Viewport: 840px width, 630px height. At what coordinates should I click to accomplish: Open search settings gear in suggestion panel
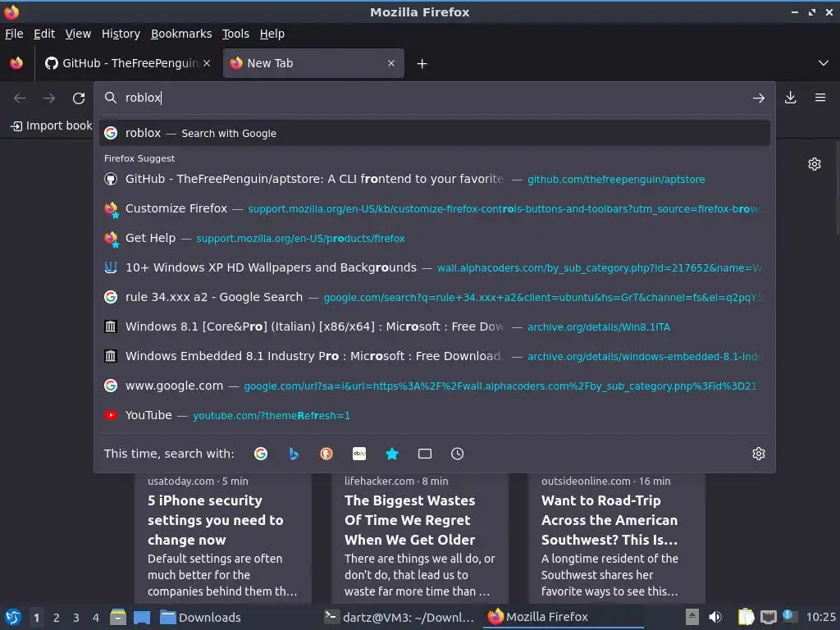[x=759, y=454]
